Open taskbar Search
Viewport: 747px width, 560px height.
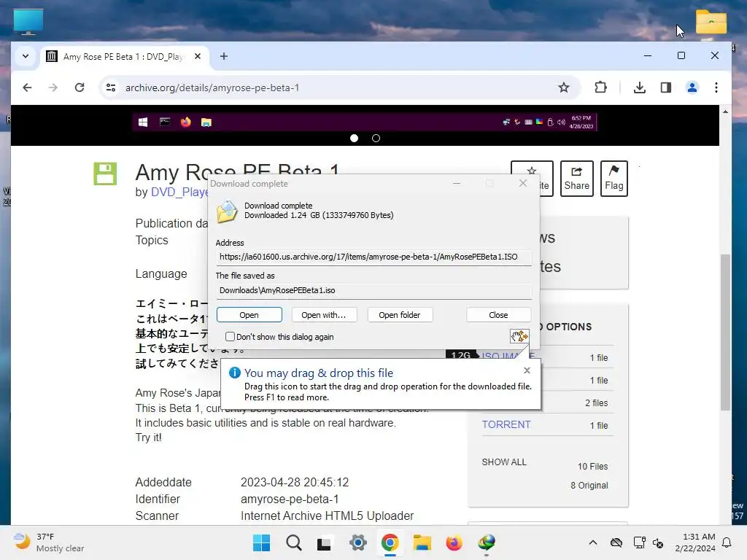[293, 542]
